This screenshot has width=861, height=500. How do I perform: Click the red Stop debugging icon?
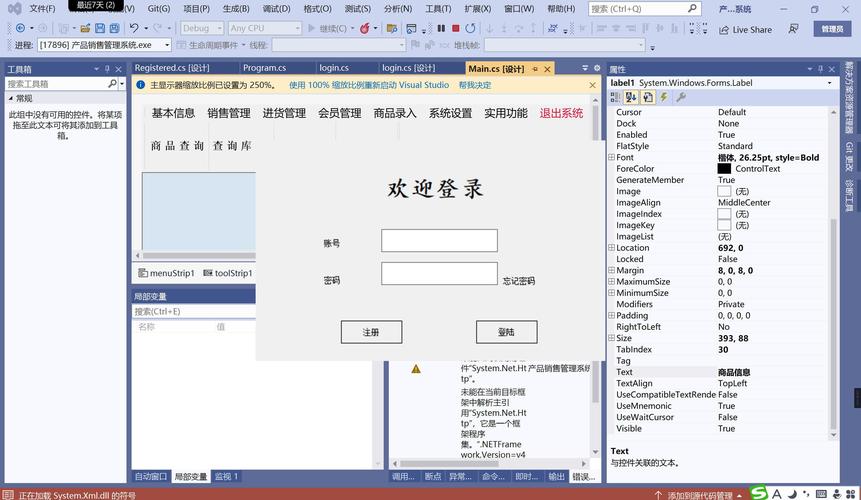[456, 28]
